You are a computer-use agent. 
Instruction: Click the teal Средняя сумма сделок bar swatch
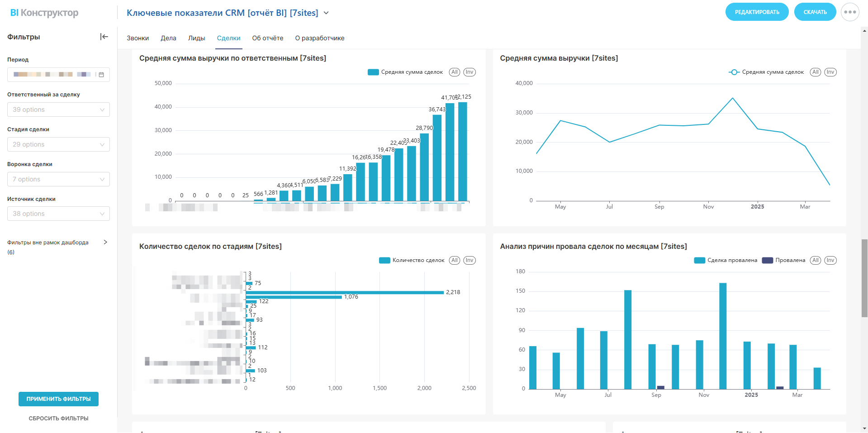[x=373, y=72]
